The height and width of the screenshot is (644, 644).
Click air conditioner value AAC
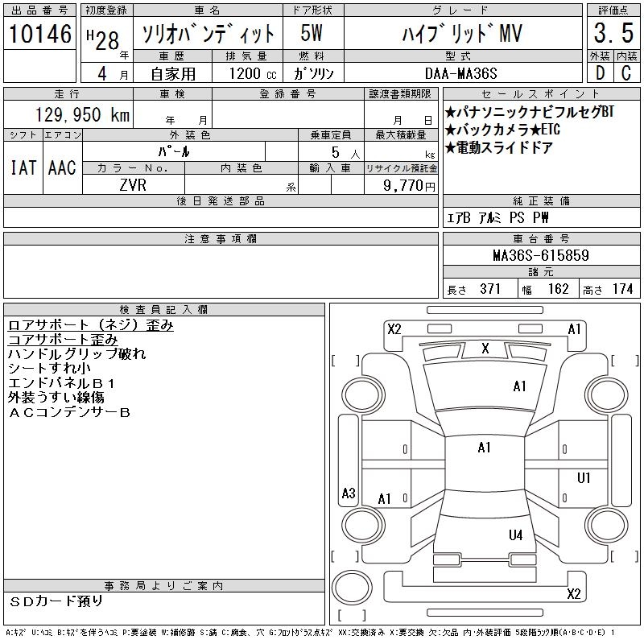[x=63, y=167]
